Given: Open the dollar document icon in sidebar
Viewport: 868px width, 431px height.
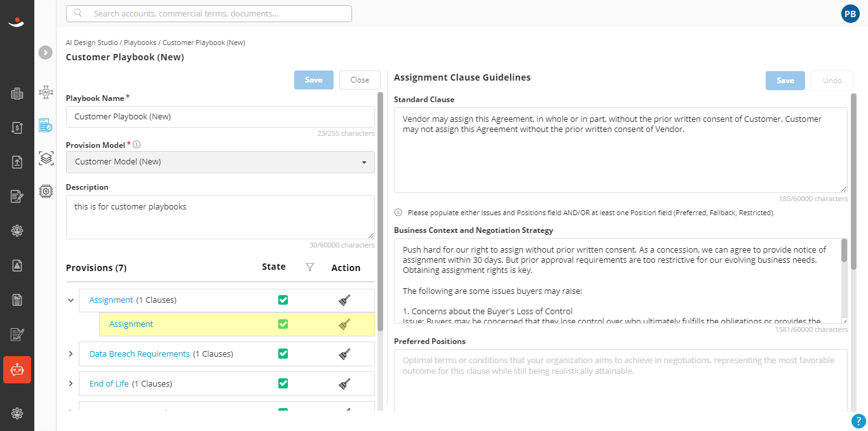Looking at the screenshot, I should tap(17, 128).
